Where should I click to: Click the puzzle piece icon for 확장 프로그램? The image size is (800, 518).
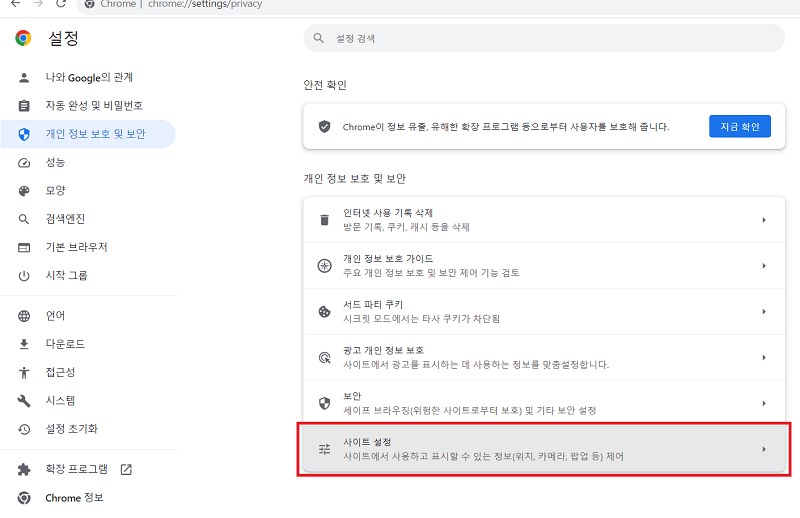point(24,470)
